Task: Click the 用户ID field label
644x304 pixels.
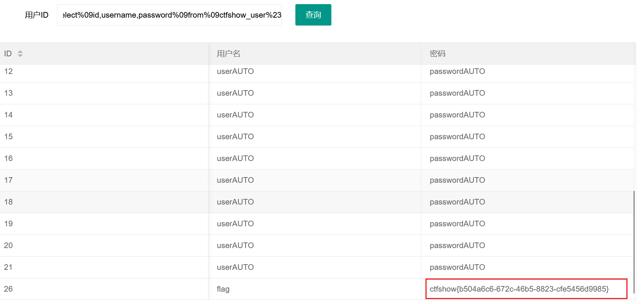Action: 37,15
